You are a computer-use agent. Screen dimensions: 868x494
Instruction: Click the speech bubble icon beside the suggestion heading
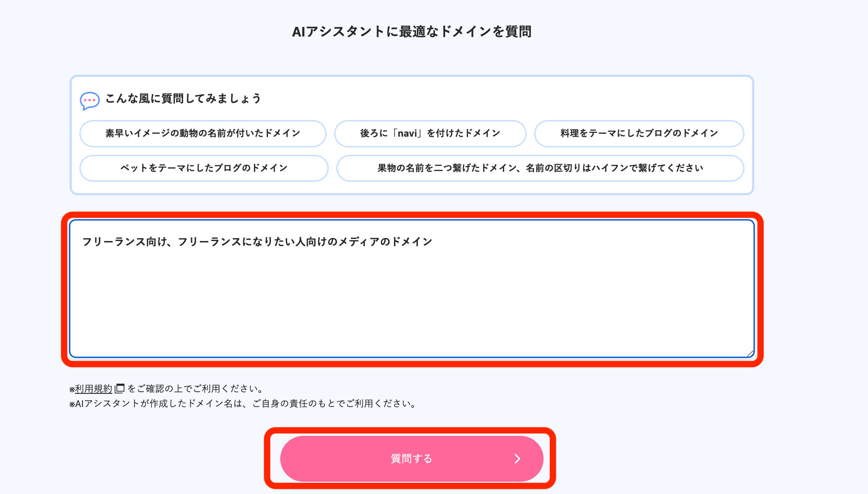pos(89,100)
